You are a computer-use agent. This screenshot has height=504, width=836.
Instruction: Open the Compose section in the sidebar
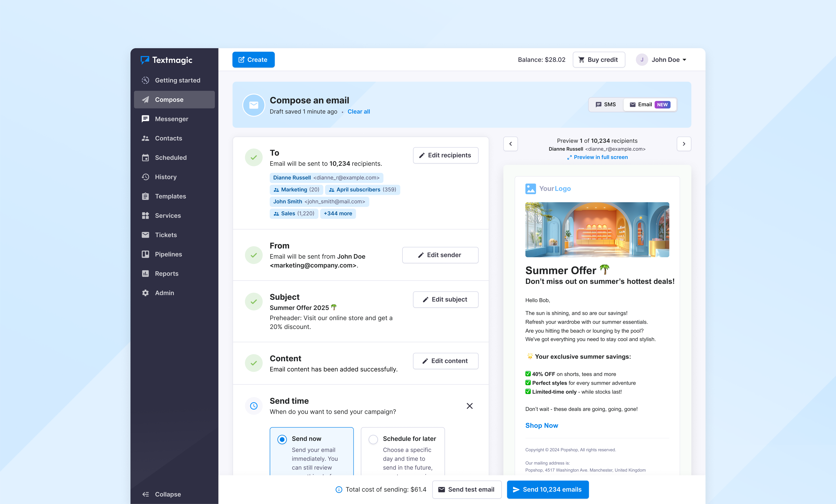tap(169, 99)
